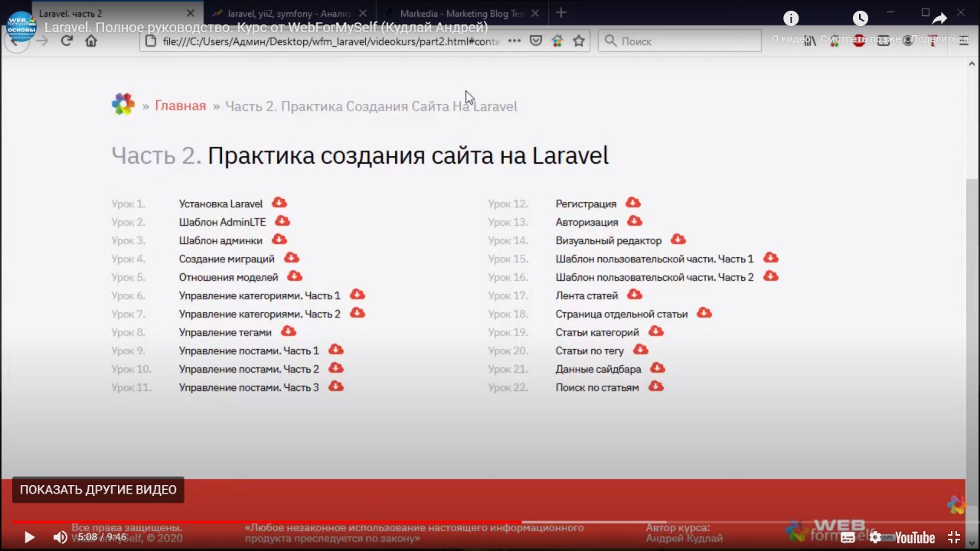Click cloud download icon beside Авторизация
This screenshot has height=551, width=980.
tap(635, 221)
